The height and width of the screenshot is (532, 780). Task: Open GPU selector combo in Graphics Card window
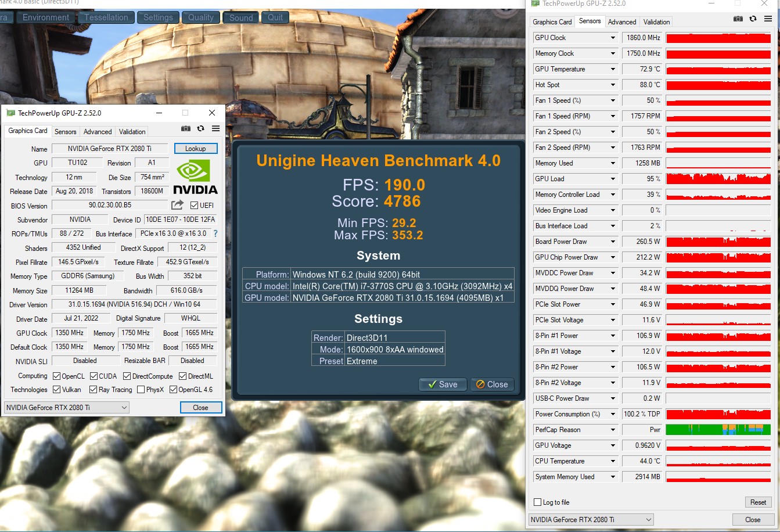[67, 408]
